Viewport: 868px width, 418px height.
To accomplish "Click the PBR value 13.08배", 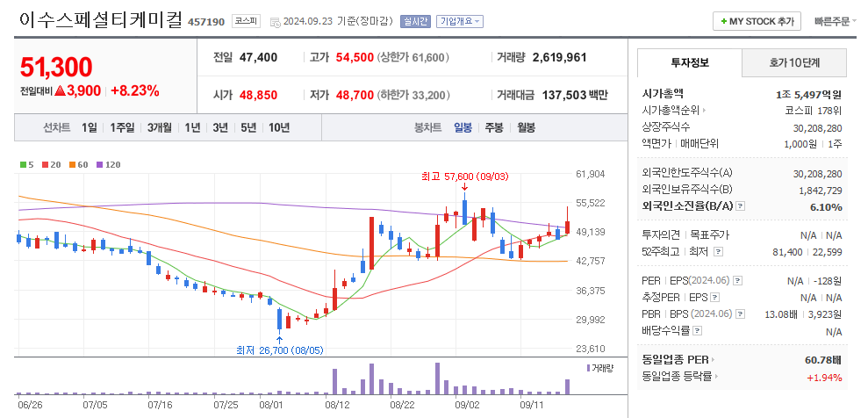I will click(782, 314).
